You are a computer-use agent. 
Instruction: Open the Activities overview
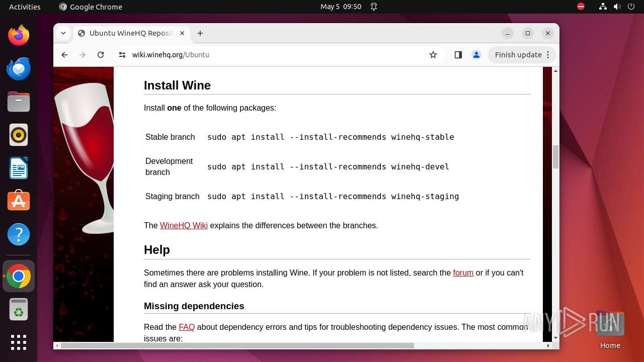pyautogui.click(x=25, y=7)
